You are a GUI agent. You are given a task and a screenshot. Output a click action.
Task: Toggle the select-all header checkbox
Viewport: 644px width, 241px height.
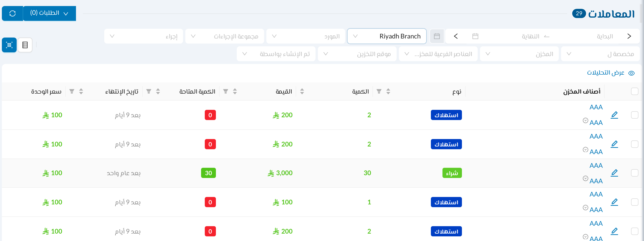[635, 91]
